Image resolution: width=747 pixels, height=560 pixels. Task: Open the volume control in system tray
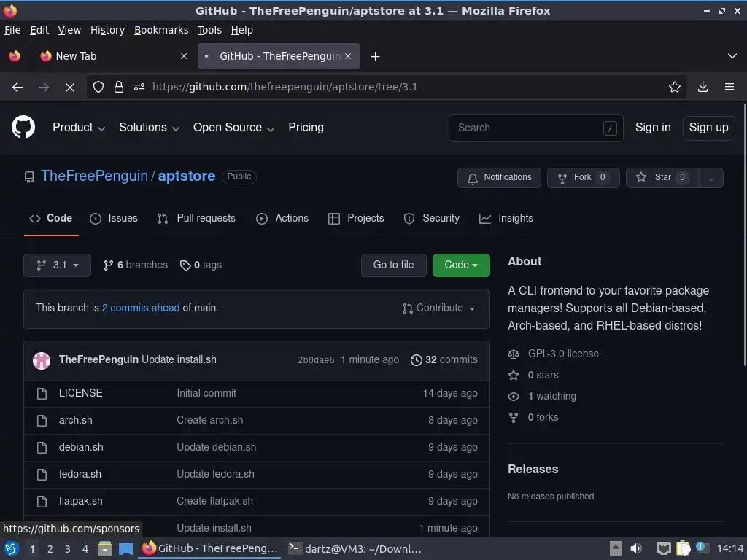[636, 548]
